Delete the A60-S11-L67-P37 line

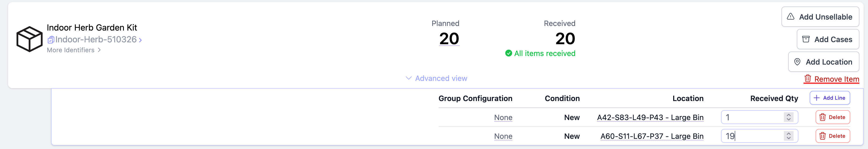tap(832, 136)
